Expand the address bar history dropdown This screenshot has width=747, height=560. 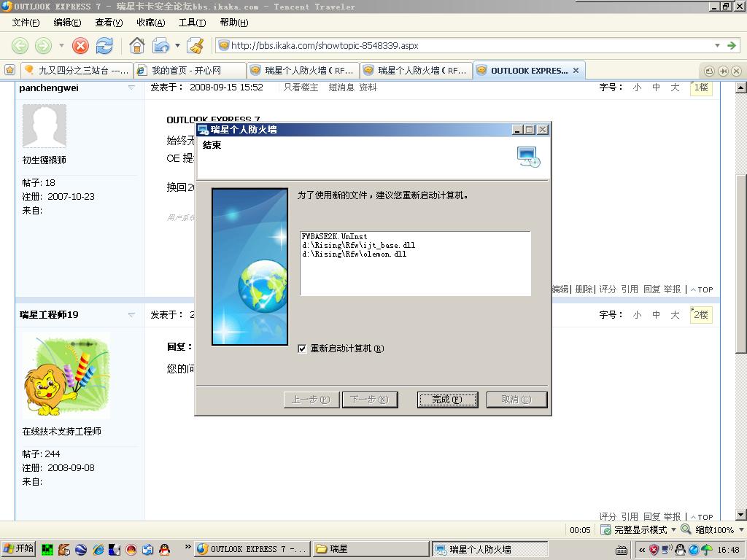(x=718, y=46)
